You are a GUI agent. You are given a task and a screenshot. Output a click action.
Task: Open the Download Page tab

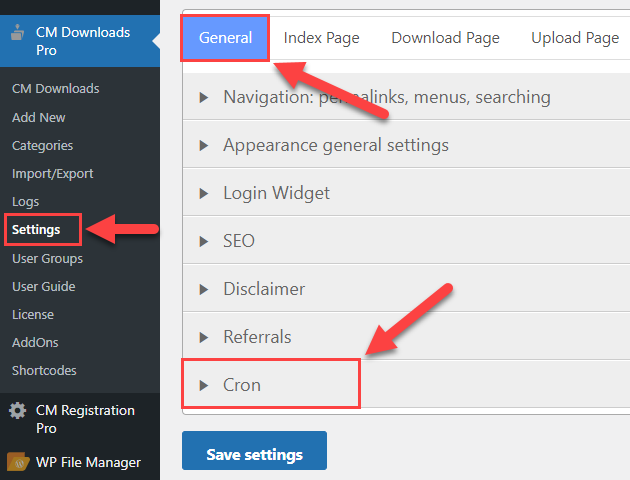click(445, 38)
